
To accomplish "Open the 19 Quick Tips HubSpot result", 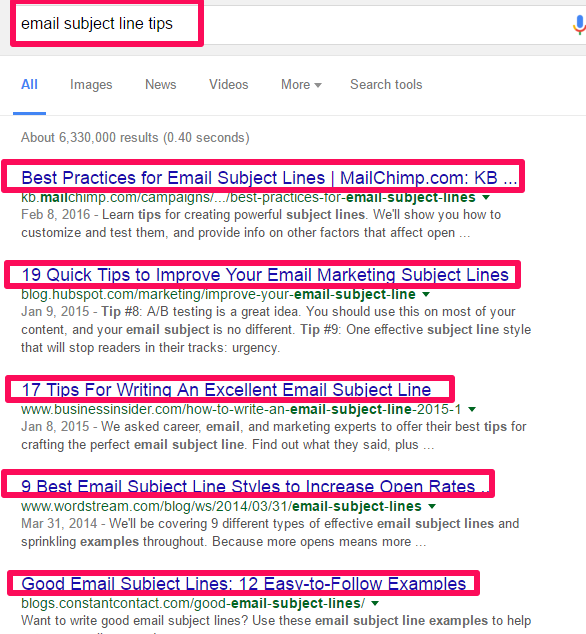I will [265, 275].
